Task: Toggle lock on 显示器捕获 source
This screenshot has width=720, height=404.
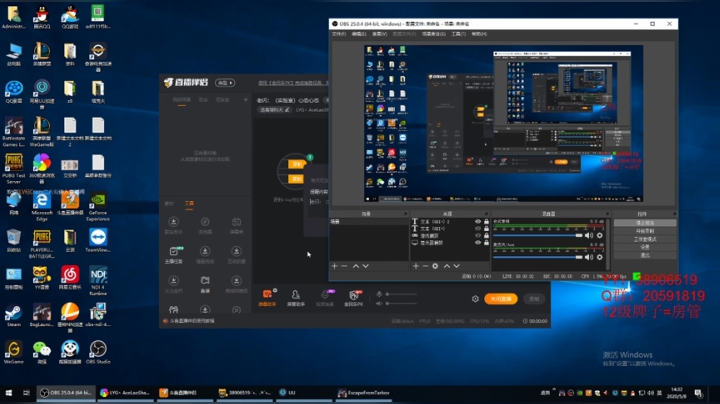Action: pyautogui.click(x=486, y=242)
